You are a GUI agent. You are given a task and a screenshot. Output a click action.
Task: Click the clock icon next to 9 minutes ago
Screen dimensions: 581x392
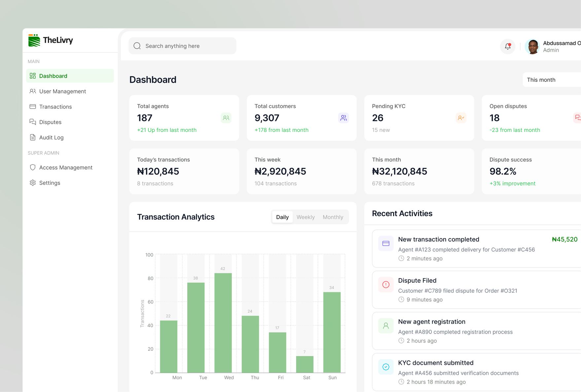coord(401,300)
